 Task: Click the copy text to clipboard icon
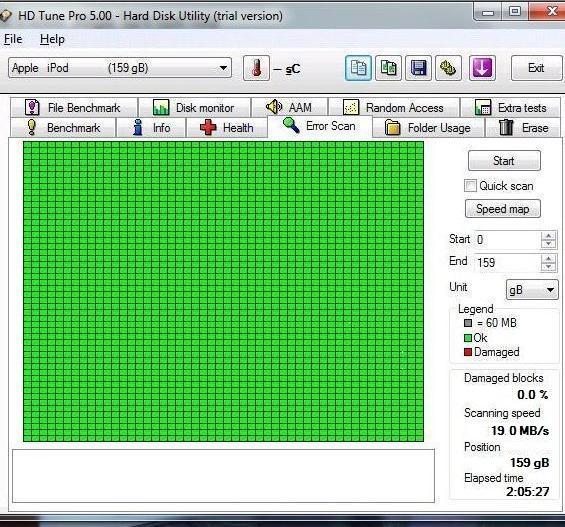point(358,68)
